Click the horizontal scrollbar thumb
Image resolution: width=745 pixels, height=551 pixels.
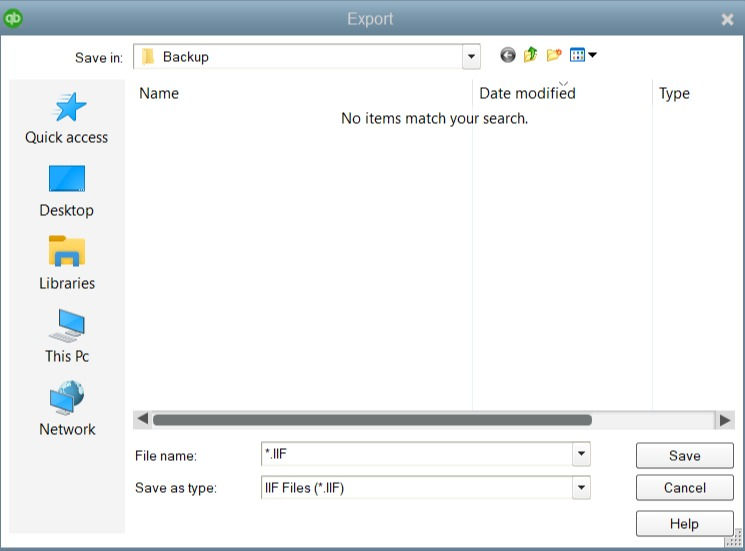click(372, 420)
